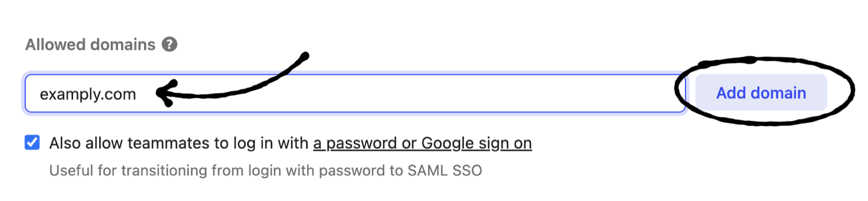Uncheck the allow teammates password login checkbox
Image resolution: width=868 pixels, height=201 pixels.
[x=32, y=143]
